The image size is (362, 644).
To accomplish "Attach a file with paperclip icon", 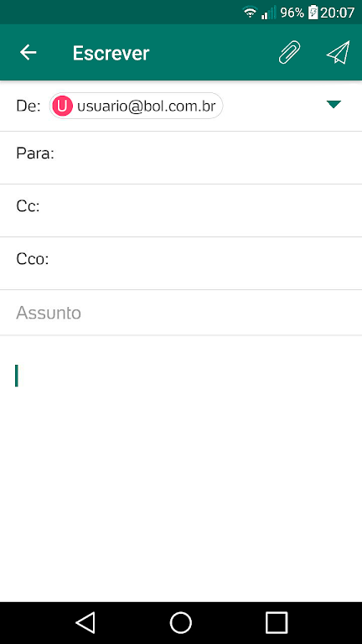I will point(289,53).
